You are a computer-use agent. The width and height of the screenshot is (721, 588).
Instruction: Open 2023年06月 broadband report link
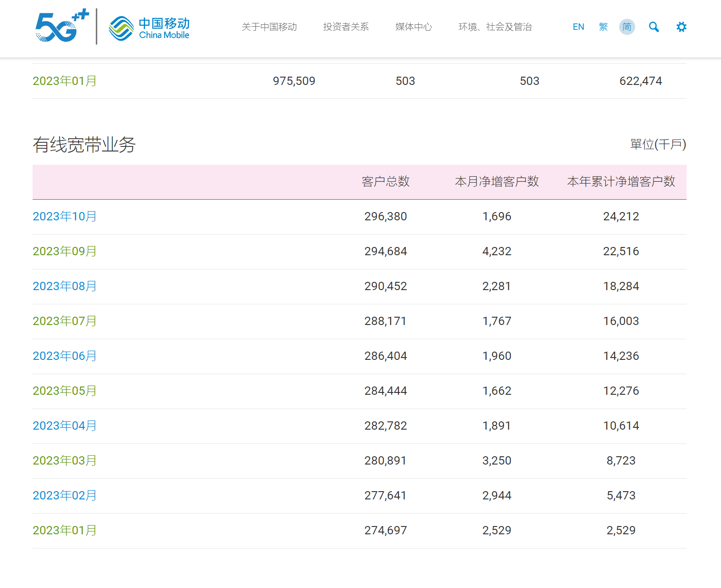65,356
